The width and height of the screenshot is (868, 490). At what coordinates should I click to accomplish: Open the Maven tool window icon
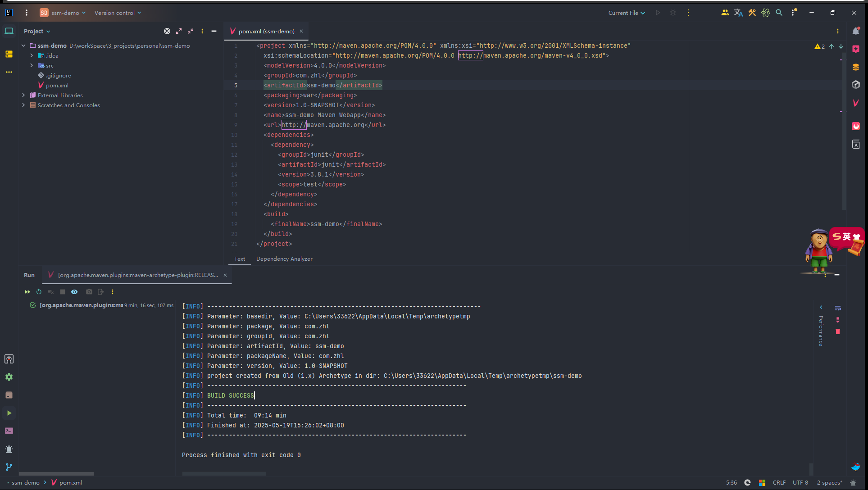coord(856,103)
